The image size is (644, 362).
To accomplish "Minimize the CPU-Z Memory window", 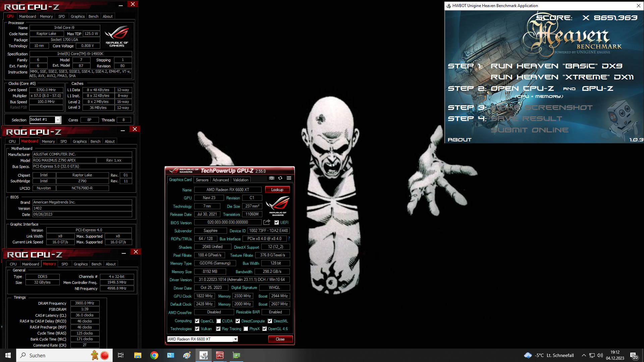I will [124, 253].
